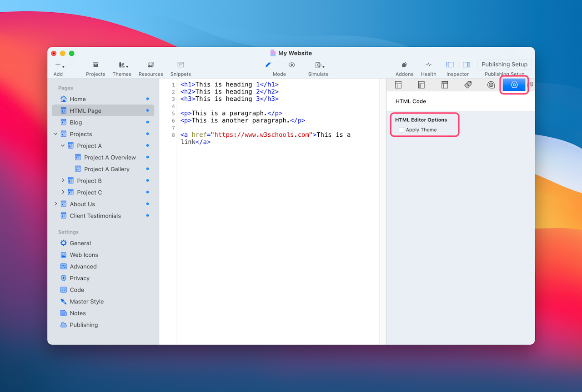Click the Publishing Setup button
Screen dimensions: 582x392
(x=505, y=65)
